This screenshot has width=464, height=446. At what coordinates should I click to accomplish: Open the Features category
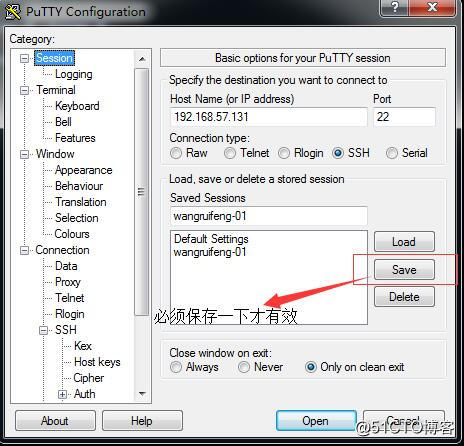click(75, 138)
